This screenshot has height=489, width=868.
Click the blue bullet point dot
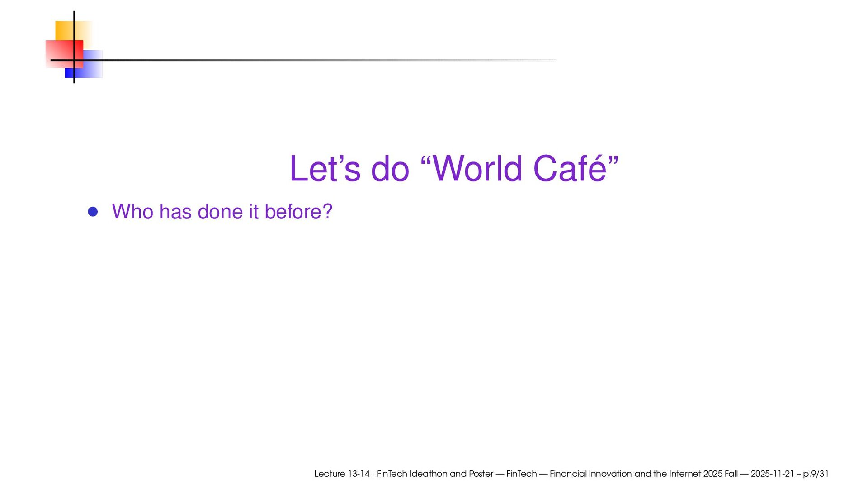click(x=93, y=212)
